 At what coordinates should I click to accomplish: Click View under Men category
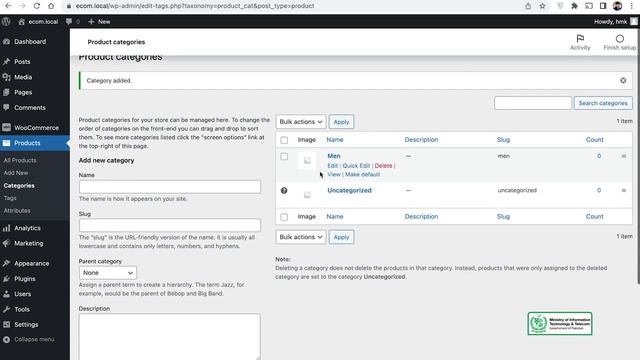point(334,174)
